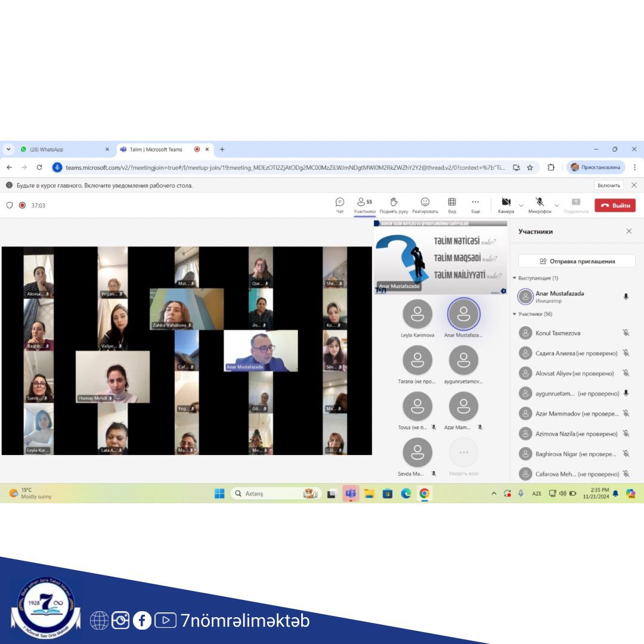Open the Приостановлена profile button

click(596, 168)
